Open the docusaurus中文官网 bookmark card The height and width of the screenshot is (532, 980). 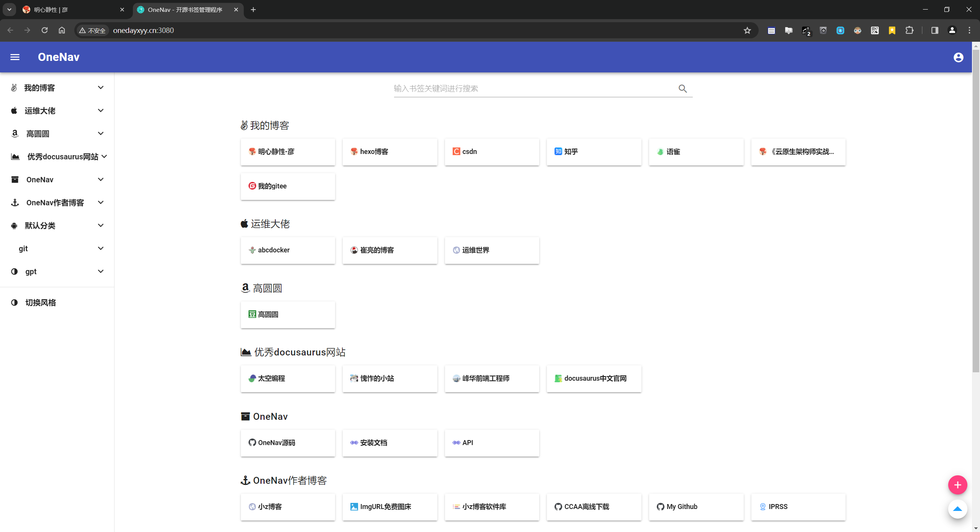(593, 378)
